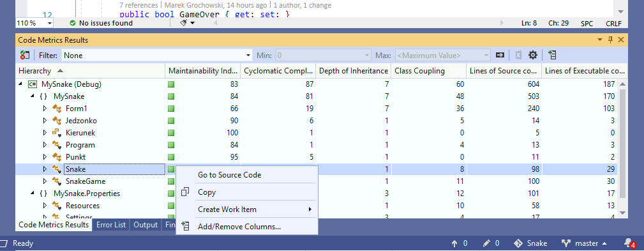Open the Max value dropdown

tap(486, 56)
